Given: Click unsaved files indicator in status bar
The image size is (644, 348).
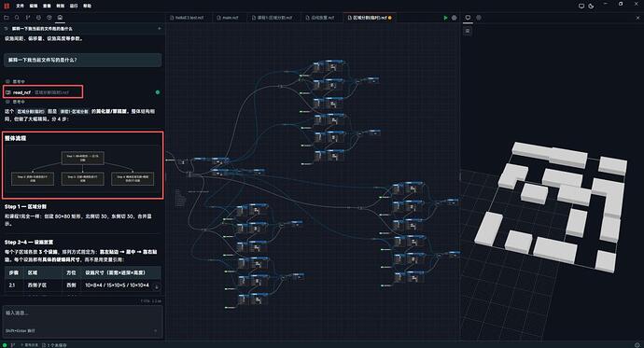Looking at the screenshot, I should pyautogui.click(x=54, y=345).
